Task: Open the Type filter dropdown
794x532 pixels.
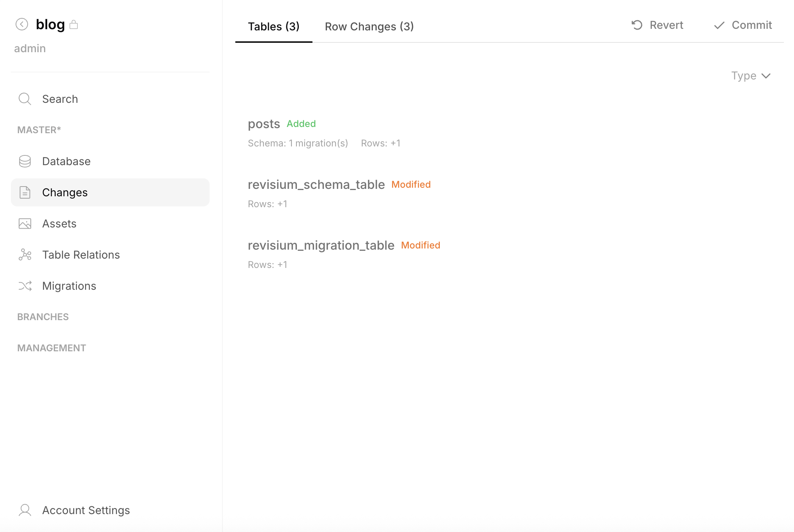Action: (750, 76)
